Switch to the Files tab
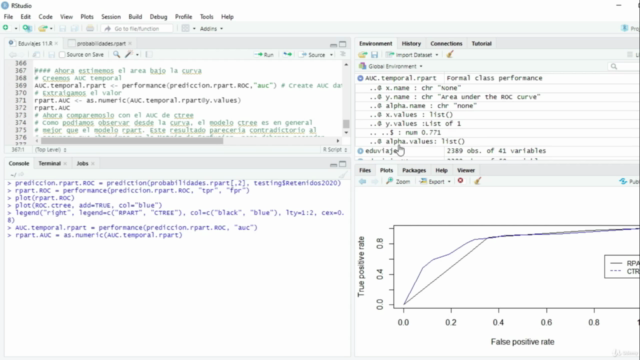This screenshot has width=640, height=360. 365,170
